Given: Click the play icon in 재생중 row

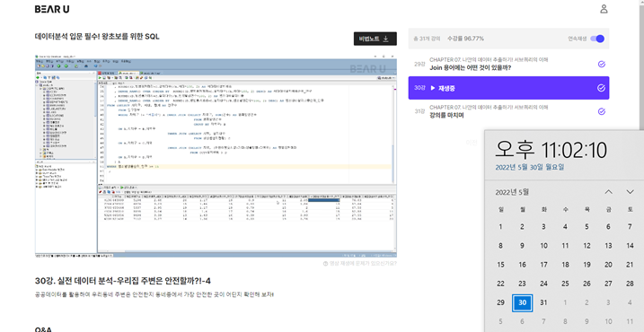Looking at the screenshot, I should [433, 88].
